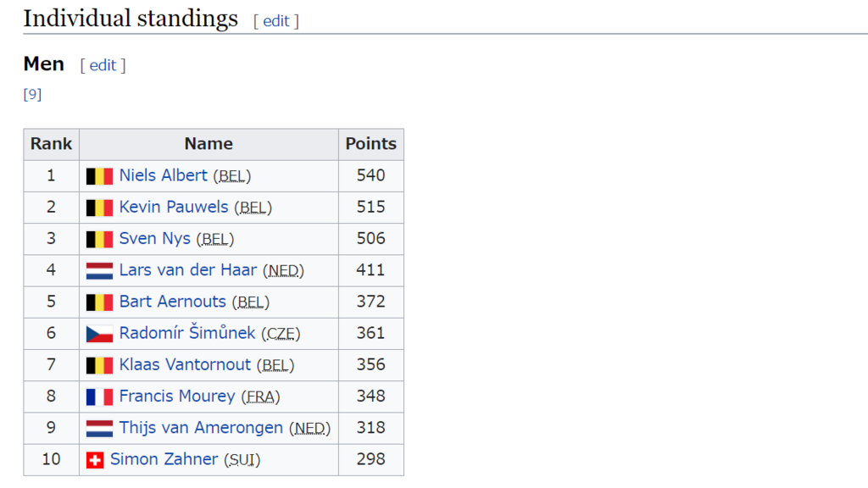Click the Dutch flag beside Lars van der Haar
868x488 pixels.
(x=100, y=271)
